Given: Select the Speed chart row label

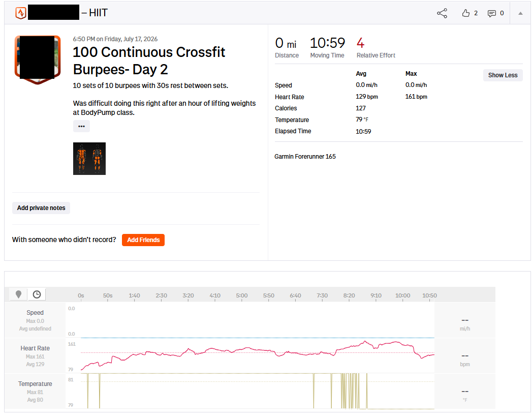Looking at the screenshot, I should pos(35,312).
